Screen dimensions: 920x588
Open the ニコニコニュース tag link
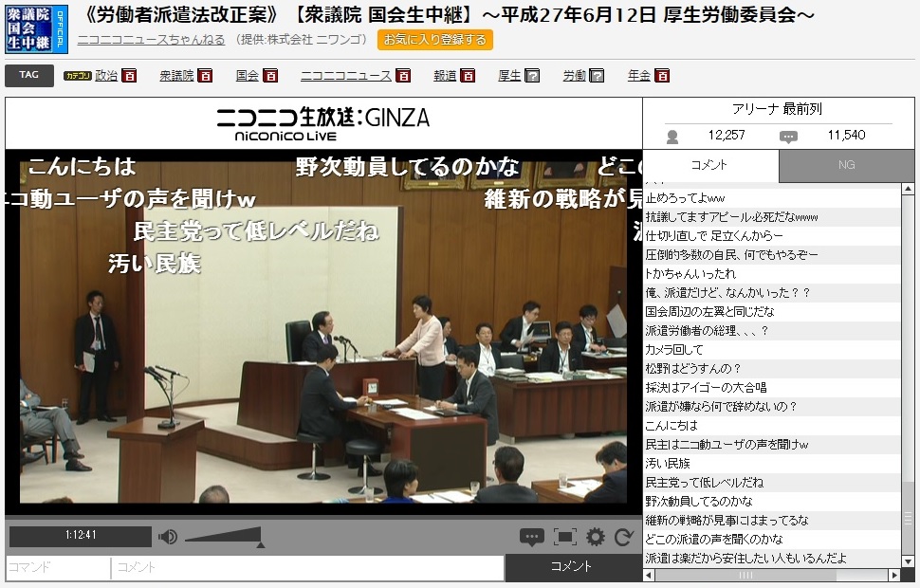[x=346, y=76]
